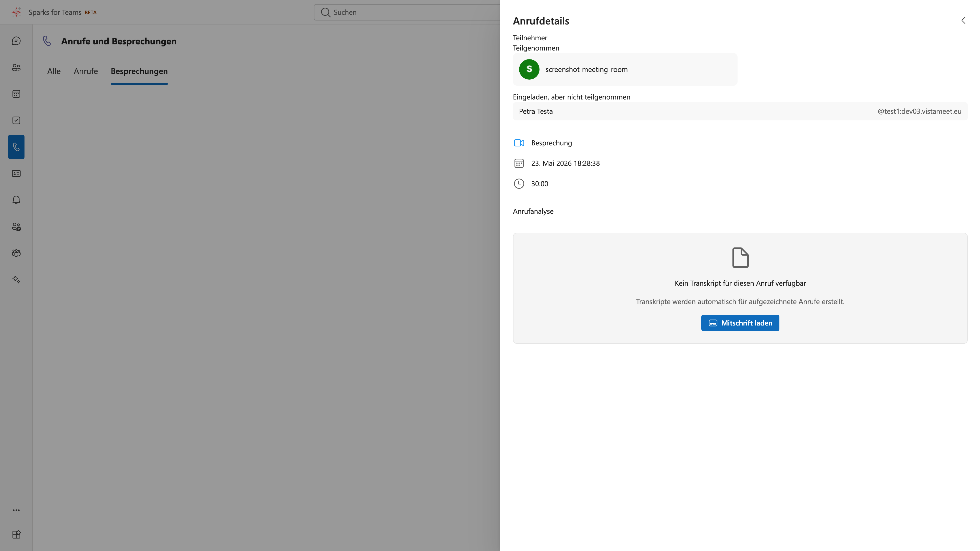Screen dimensions: 980x551
Task: Open the calendar sidebar icon
Action: coord(16,94)
